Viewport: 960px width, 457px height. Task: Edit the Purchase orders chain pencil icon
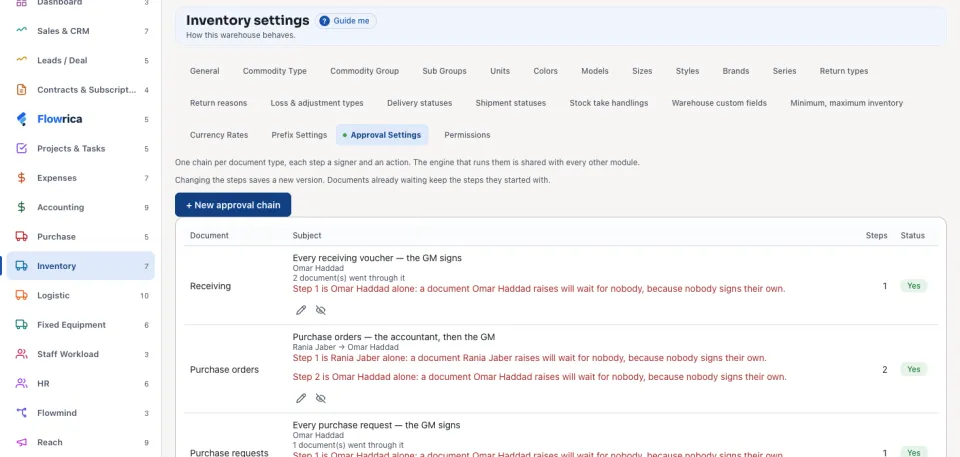(x=301, y=398)
